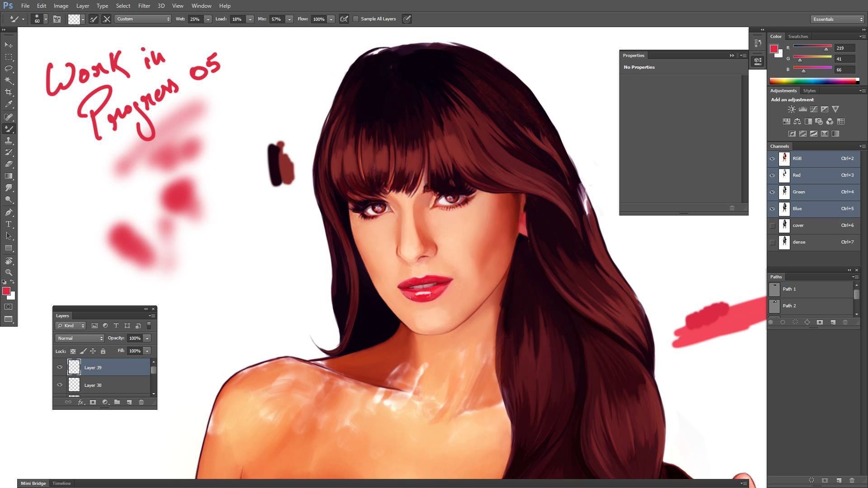This screenshot has width=868, height=488.
Task: Show the cover channel
Action: point(772,225)
